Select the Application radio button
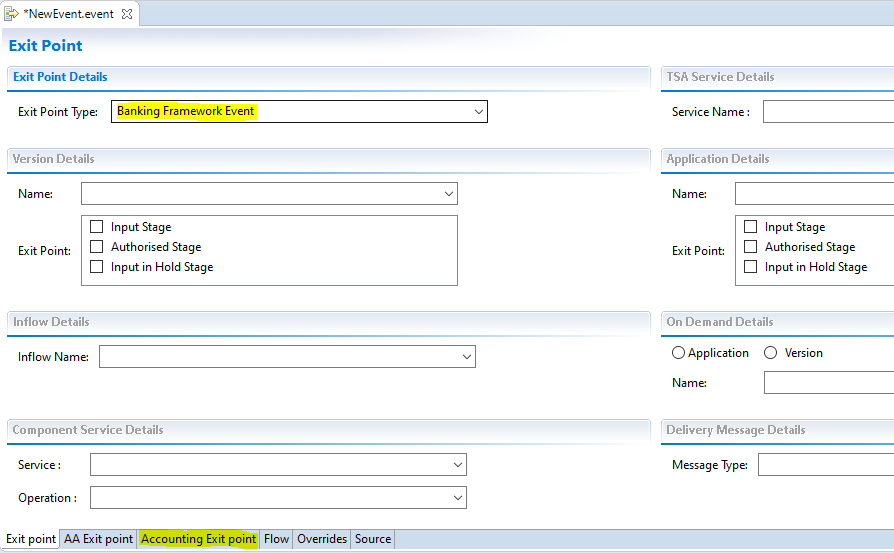The height and width of the screenshot is (553, 894). tap(679, 353)
